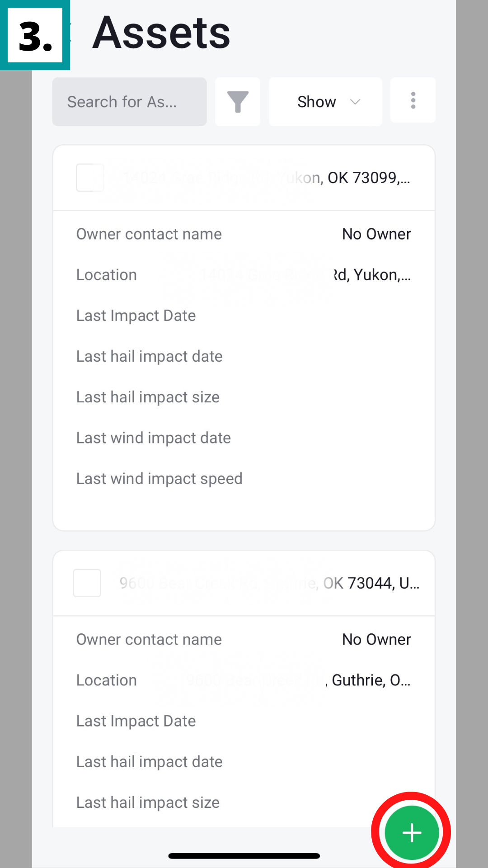Select Last wind impact date row

[x=154, y=438]
